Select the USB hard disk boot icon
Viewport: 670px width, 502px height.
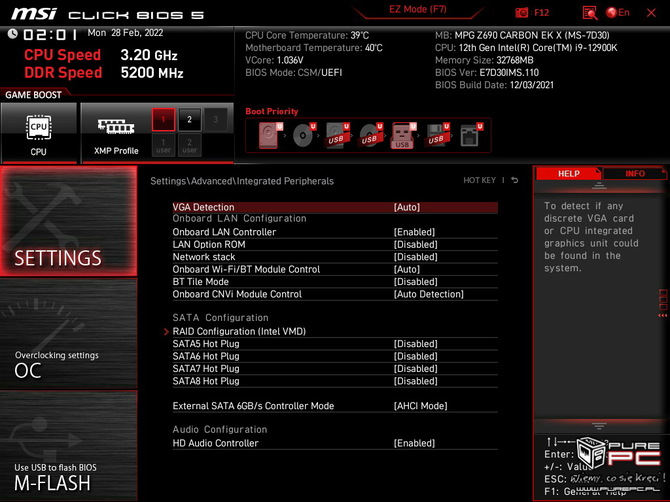338,135
